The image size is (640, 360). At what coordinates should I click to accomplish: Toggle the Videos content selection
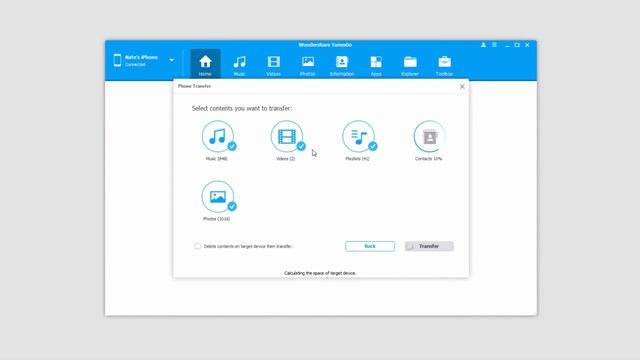[x=287, y=137]
